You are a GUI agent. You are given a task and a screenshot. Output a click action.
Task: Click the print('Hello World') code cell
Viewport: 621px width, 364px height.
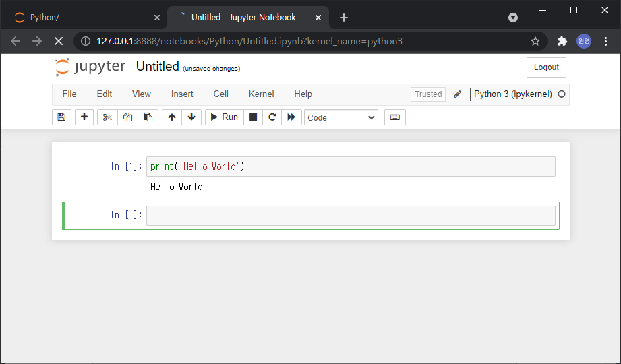point(351,166)
